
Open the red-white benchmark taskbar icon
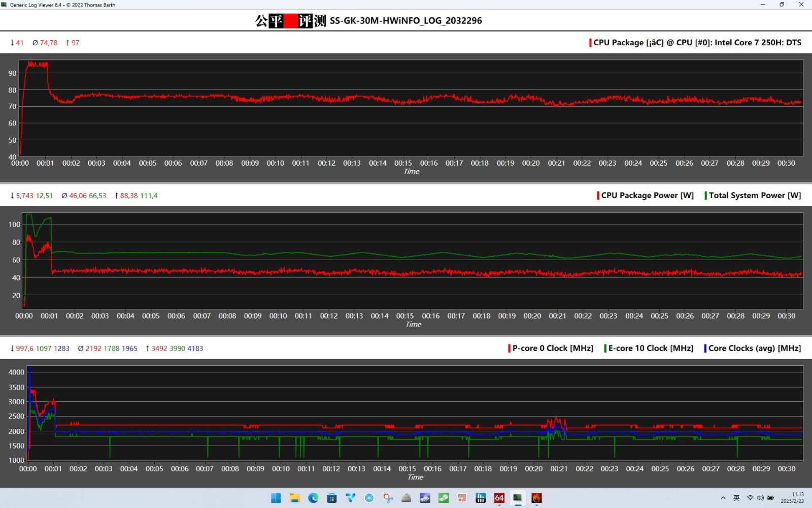[x=462, y=498]
